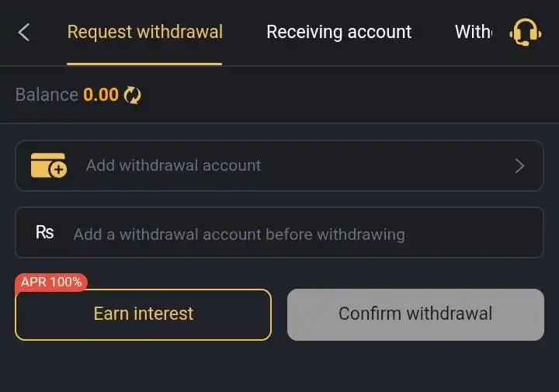Expand the Add withdrawal account chevron
Viewport: 559px width, 392px height.
(x=519, y=165)
